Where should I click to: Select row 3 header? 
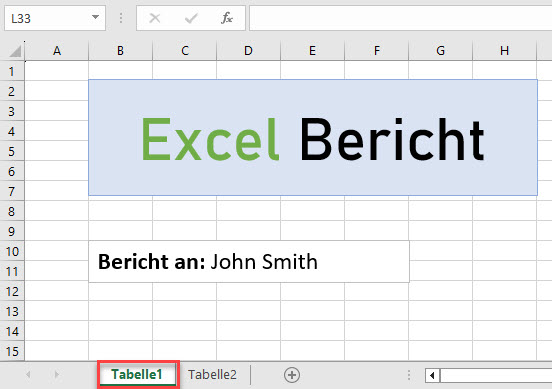click(x=12, y=112)
